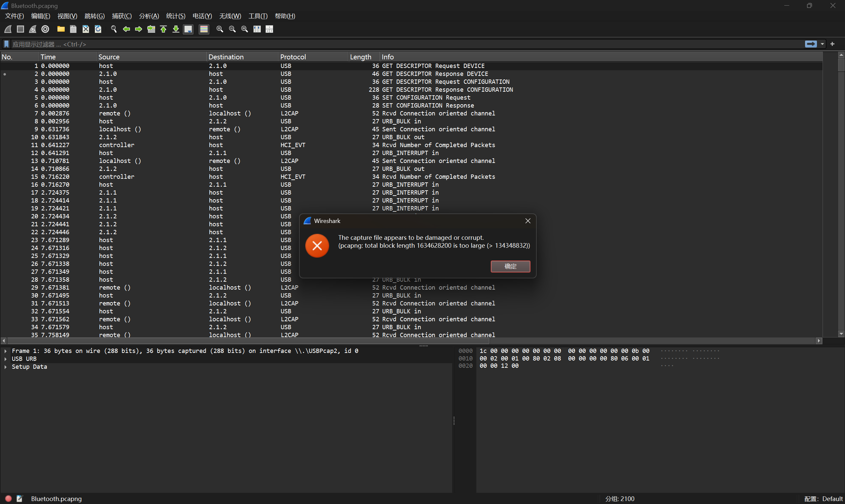Open the 文件(F) menu
This screenshot has width=845, height=504.
14,16
